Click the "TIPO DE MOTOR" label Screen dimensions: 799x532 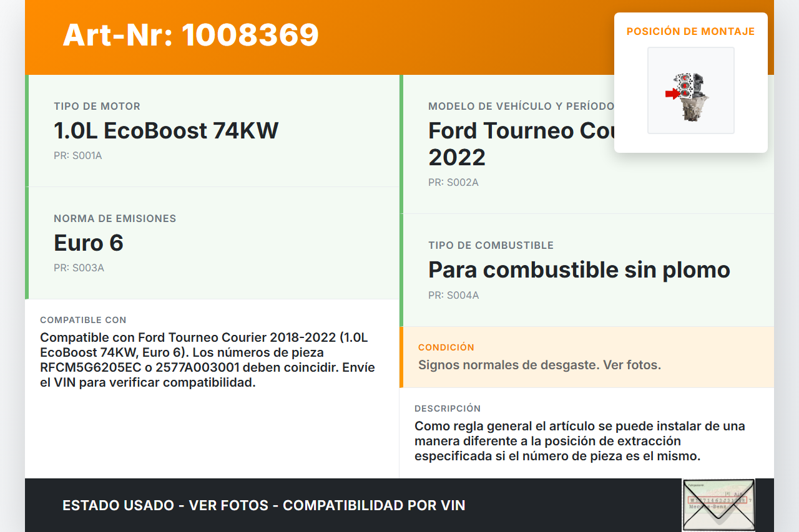click(97, 106)
